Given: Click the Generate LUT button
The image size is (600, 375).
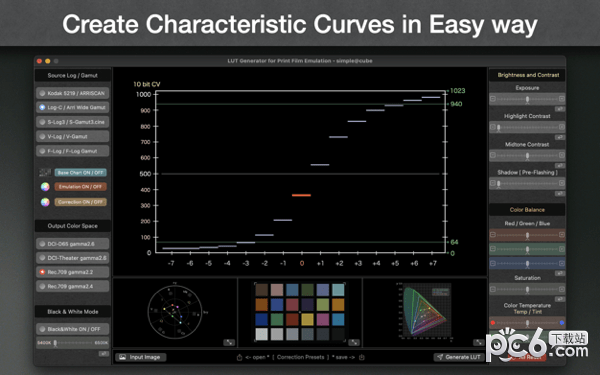Looking at the screenshot, I should (x=459, y=357).
